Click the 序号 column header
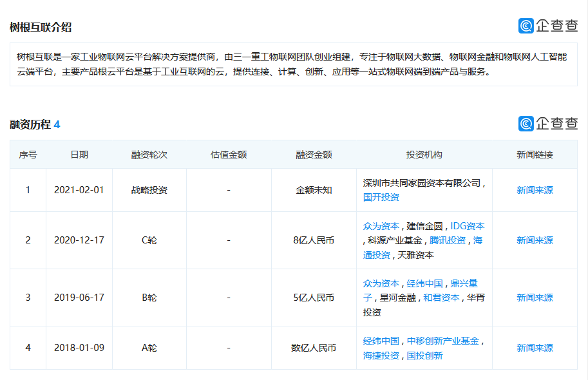The width and height of the screenshot is (588, 380). pyautogui.click(x=28, y=155)
